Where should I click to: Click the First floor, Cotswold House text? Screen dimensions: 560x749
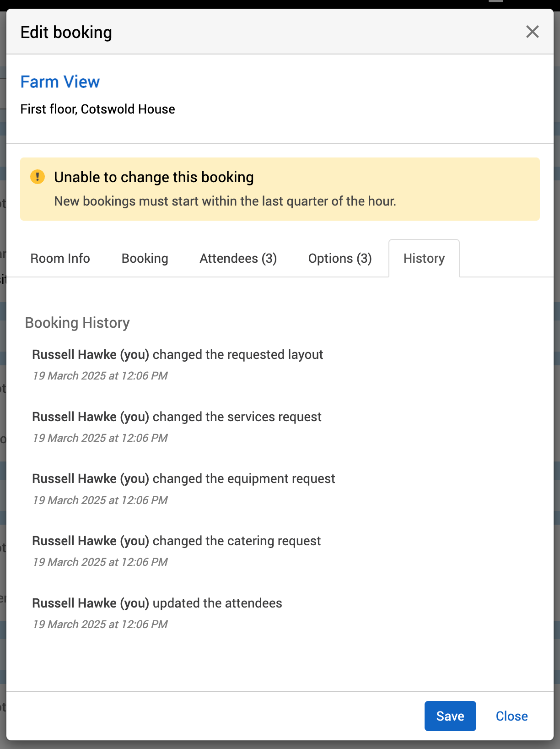[97, 109]
